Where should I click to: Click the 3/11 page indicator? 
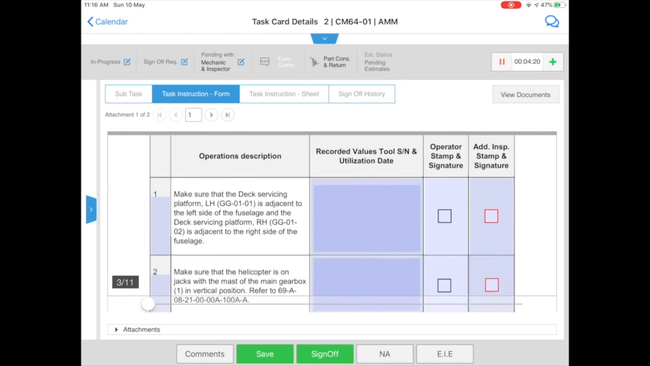[125, 282]
